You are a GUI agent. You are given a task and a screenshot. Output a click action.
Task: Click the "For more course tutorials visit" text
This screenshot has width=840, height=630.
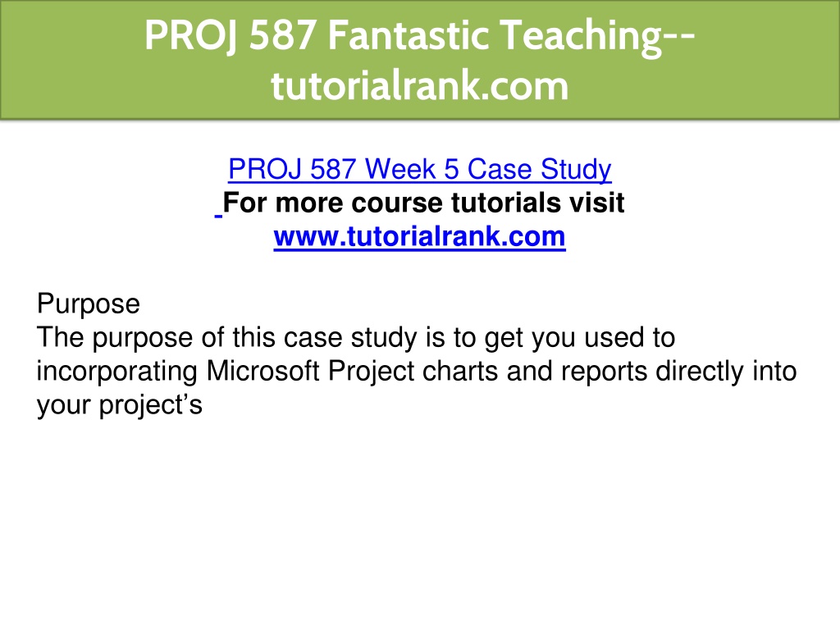pyautogui.click(x=423, y=203)
